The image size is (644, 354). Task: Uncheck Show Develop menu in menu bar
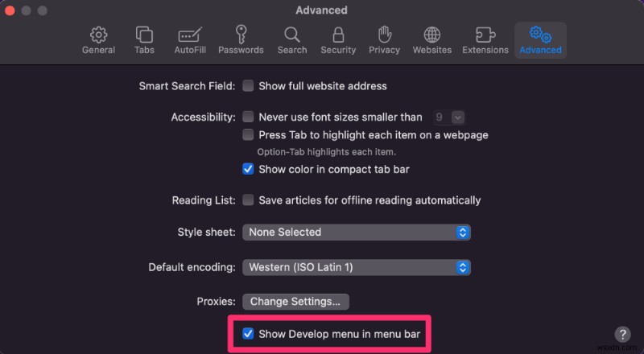click(x=248, y=334)
